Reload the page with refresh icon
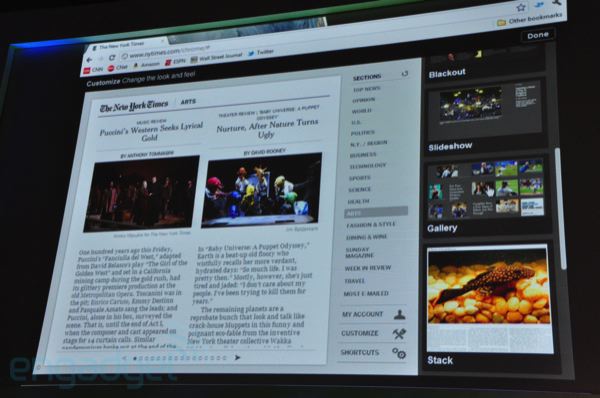 pos(112,58)
